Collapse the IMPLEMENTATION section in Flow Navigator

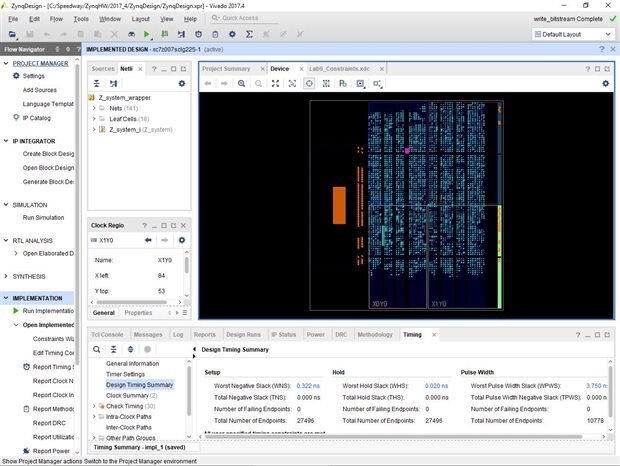tap(6, 298)
